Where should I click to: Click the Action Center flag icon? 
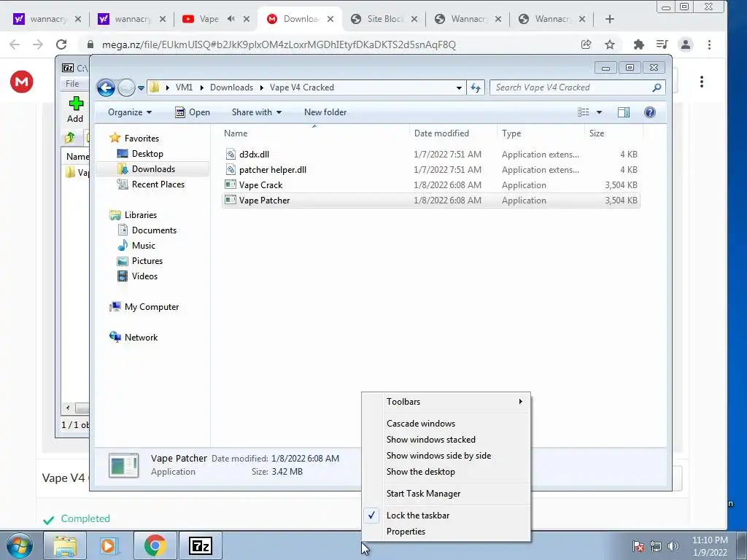coord(638,546)
